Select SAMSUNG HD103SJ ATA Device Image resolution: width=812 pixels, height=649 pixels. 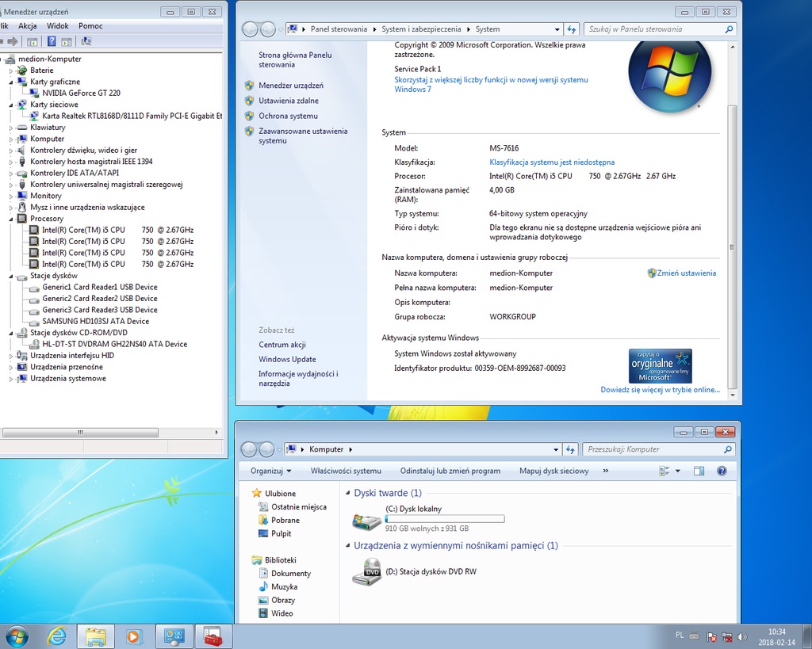(x=95, y=322)
